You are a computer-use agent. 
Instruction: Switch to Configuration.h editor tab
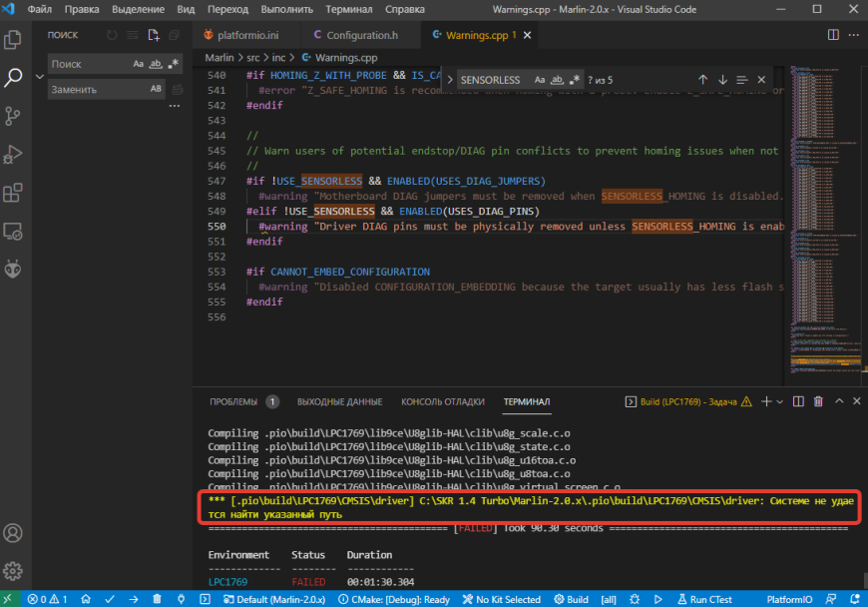point(360,35)
